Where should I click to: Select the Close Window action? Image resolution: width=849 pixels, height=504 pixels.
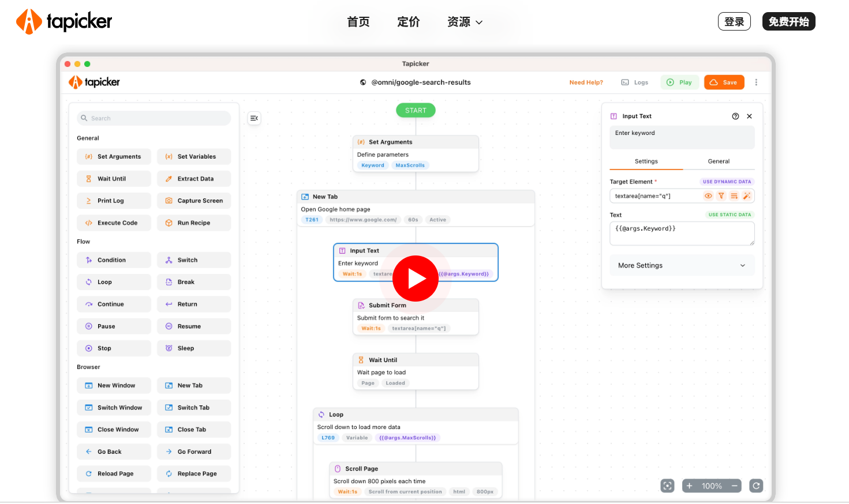[114, 430]
